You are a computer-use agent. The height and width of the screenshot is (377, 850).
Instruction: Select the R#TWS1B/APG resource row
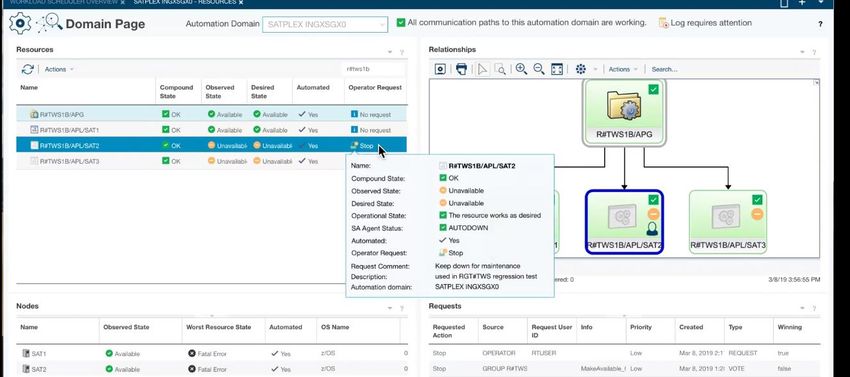pos(211,114)
